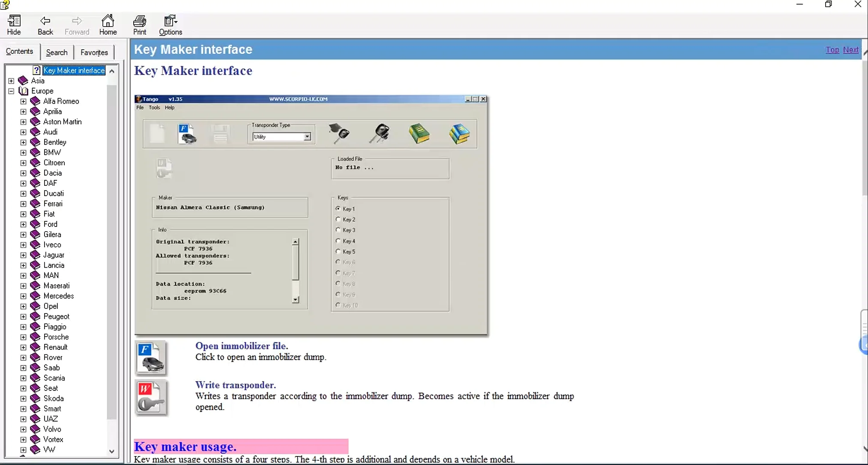Click the blue books icon in toolbar
This screenshot has width=868, height=465.
pos(459,133)
